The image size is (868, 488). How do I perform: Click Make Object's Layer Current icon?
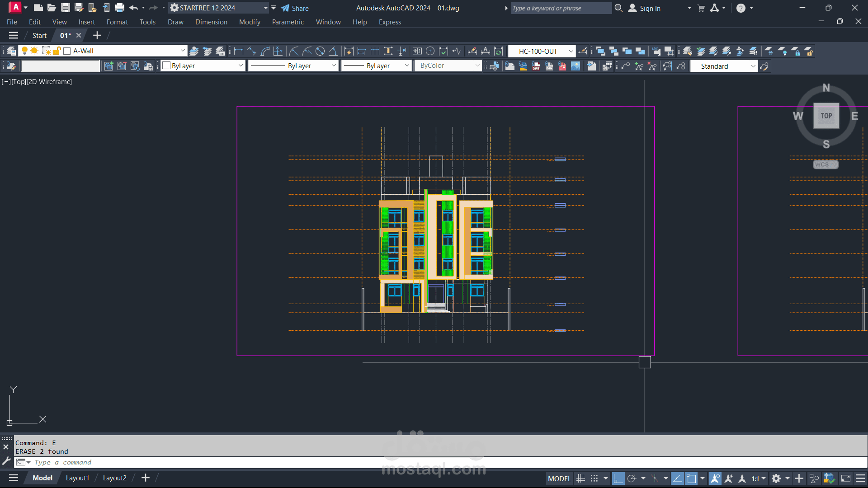(x=194, y=51)
